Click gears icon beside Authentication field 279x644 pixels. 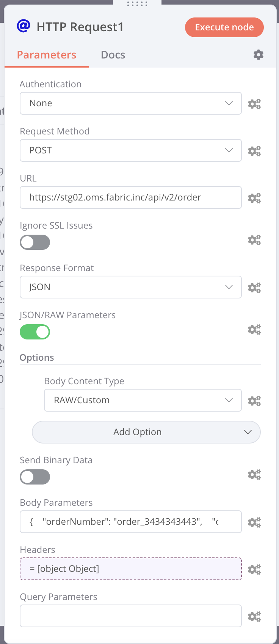pyautogui.click(x=254, y=104)
